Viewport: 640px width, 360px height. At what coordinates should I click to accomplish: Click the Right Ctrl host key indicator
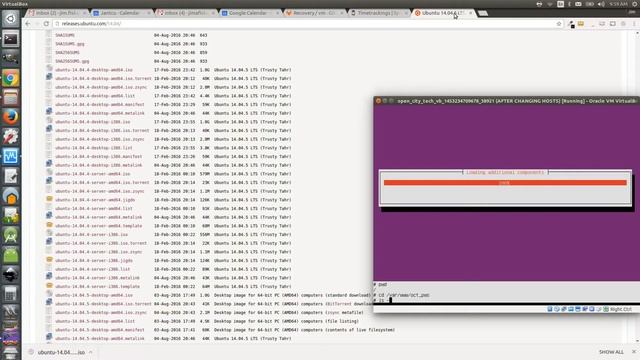[620, 309]
